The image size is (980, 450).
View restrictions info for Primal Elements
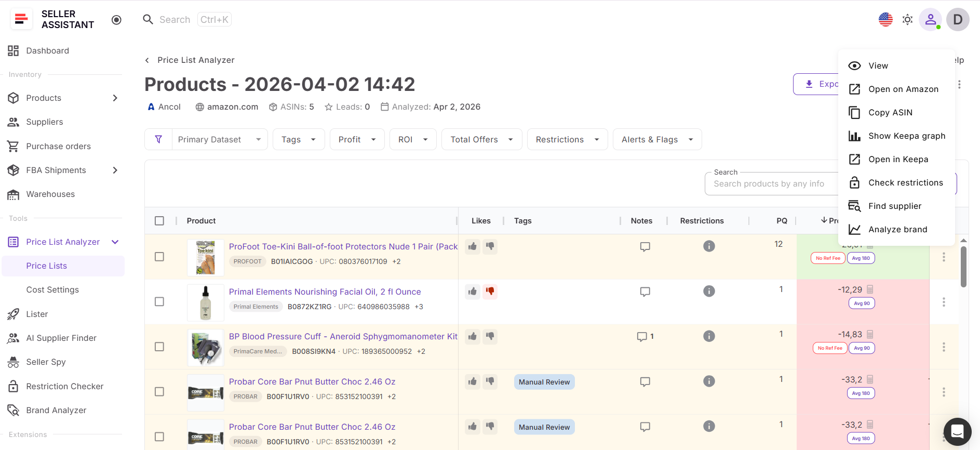709,291
